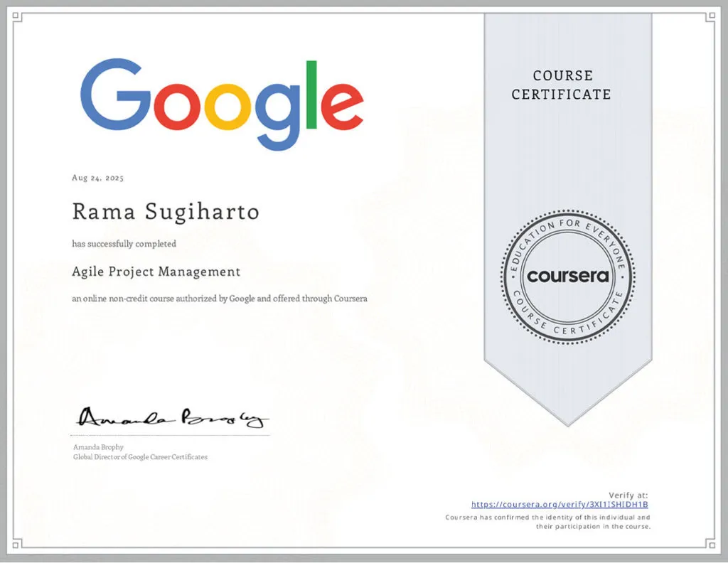The width and height of the screenshot is (728, 563).
Task: Click the circular Coursera seal
Action: [x=568, y=276]
